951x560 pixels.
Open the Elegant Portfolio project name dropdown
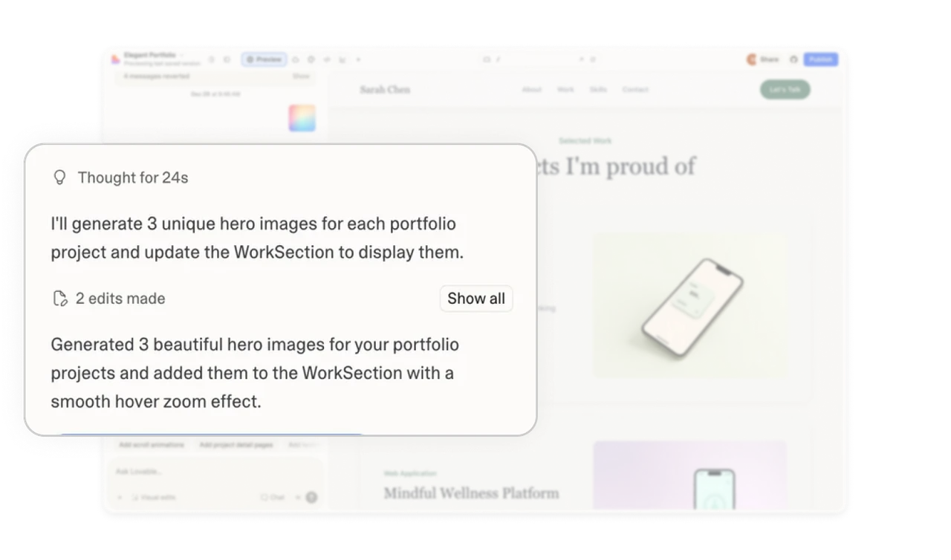(x=153, y=55)
